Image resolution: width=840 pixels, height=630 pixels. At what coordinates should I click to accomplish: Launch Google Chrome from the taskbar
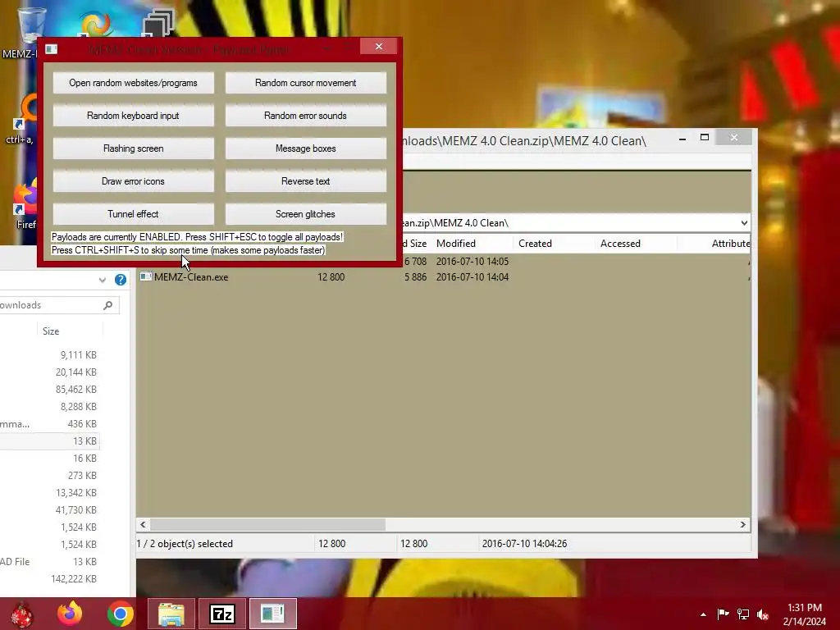pyautogui.click(x=121, y=614)
